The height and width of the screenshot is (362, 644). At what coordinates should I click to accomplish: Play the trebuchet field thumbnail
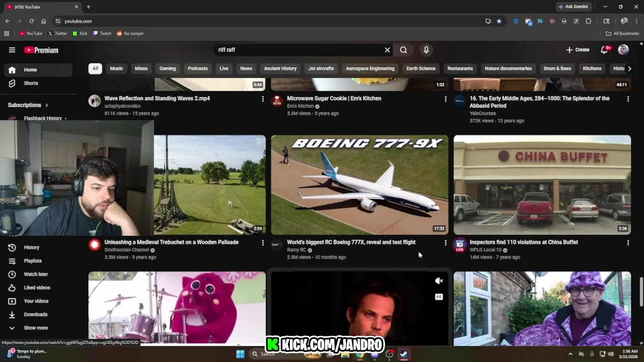(x=210, y=185)
